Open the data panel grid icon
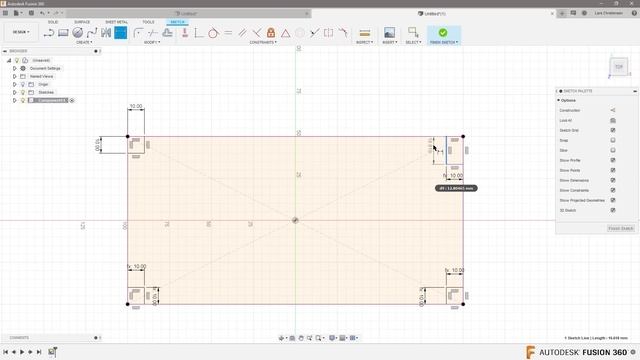The height and width of the screenshot is (360, 640). (x=5, y=13)
